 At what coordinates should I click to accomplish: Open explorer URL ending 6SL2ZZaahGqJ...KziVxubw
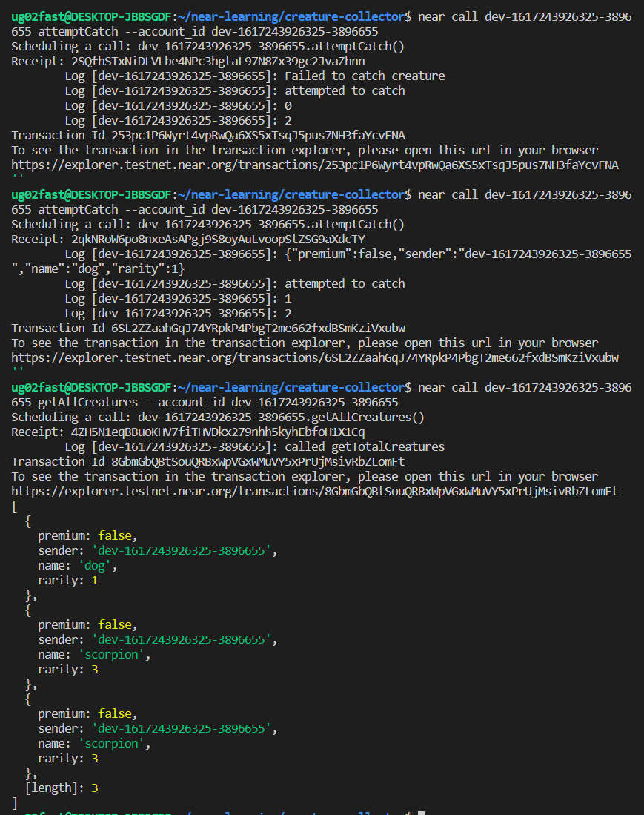point(315,358)
